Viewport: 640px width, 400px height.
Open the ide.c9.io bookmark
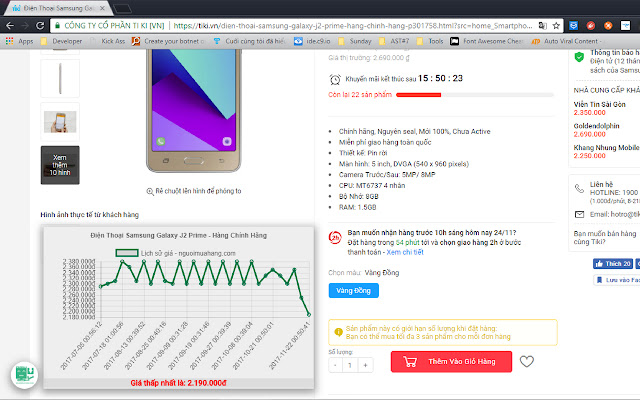pyautogui.click(x=312, y=41)
